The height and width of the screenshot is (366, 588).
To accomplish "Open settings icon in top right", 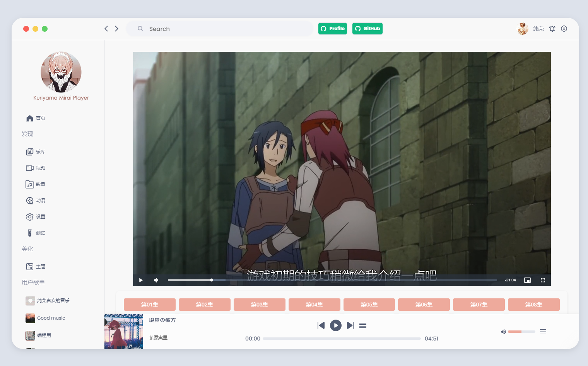I will click(x=564, y=29).
